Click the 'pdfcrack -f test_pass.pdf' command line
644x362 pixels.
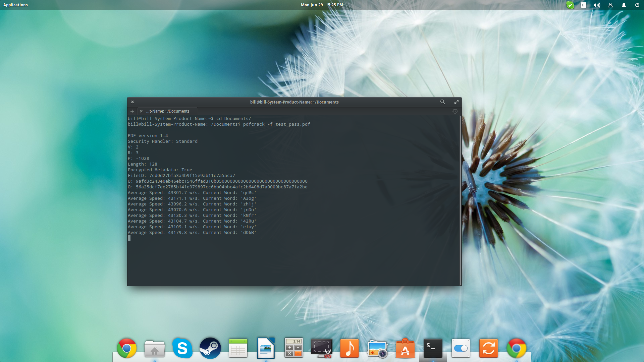[219, 124]
